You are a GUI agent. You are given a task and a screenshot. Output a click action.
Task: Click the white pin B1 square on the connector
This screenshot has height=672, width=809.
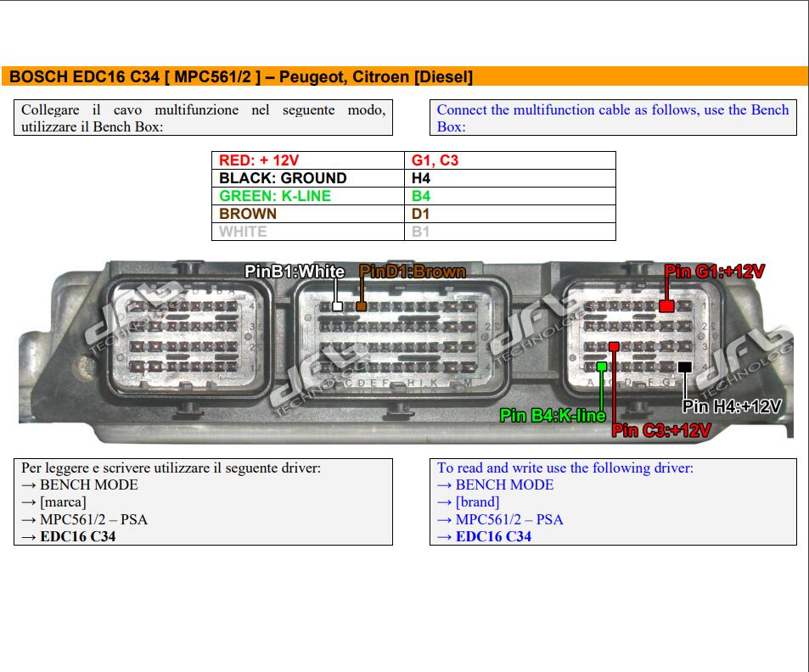(337, 306)
